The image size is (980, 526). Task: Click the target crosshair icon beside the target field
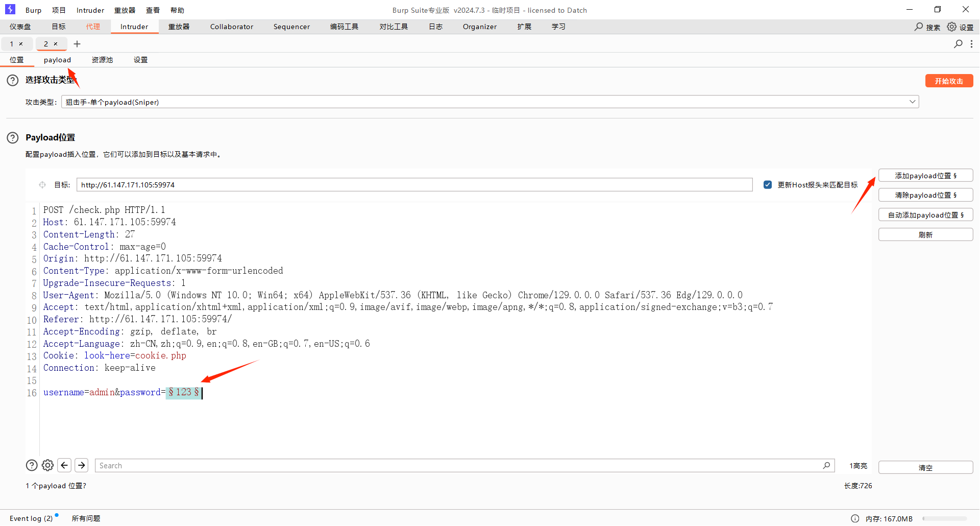click(42, 185)
